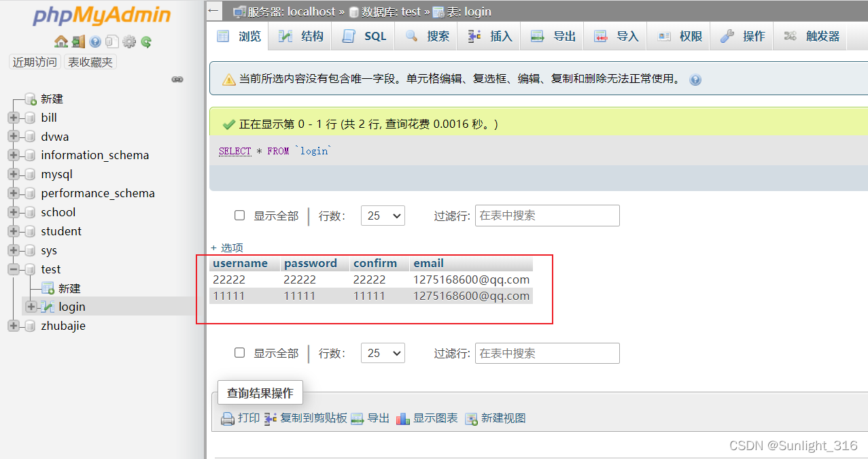Check the bottom 显示全部 checkbox

point(239,352)
